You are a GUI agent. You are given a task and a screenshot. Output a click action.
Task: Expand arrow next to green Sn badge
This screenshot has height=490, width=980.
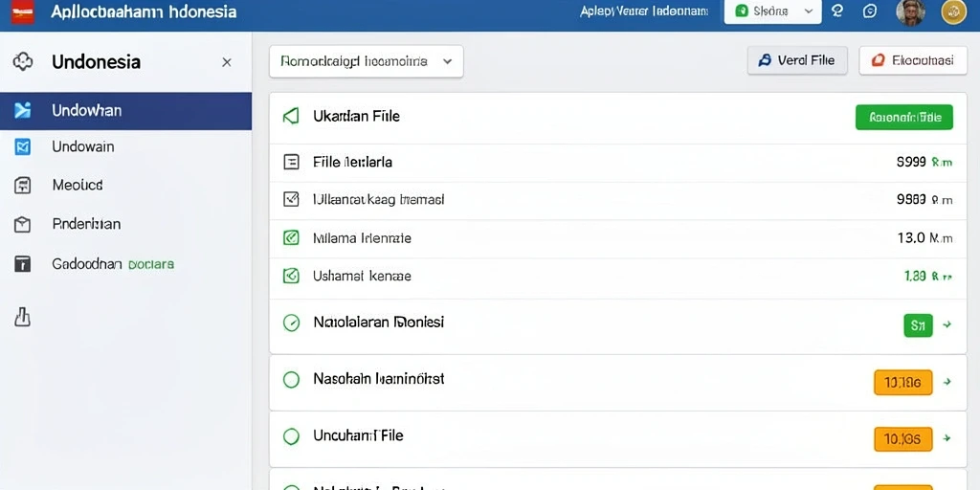pos(947,325)
